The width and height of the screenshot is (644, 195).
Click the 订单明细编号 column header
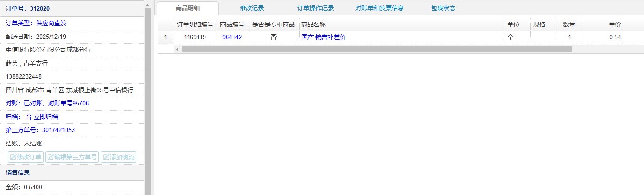[195, 24]
